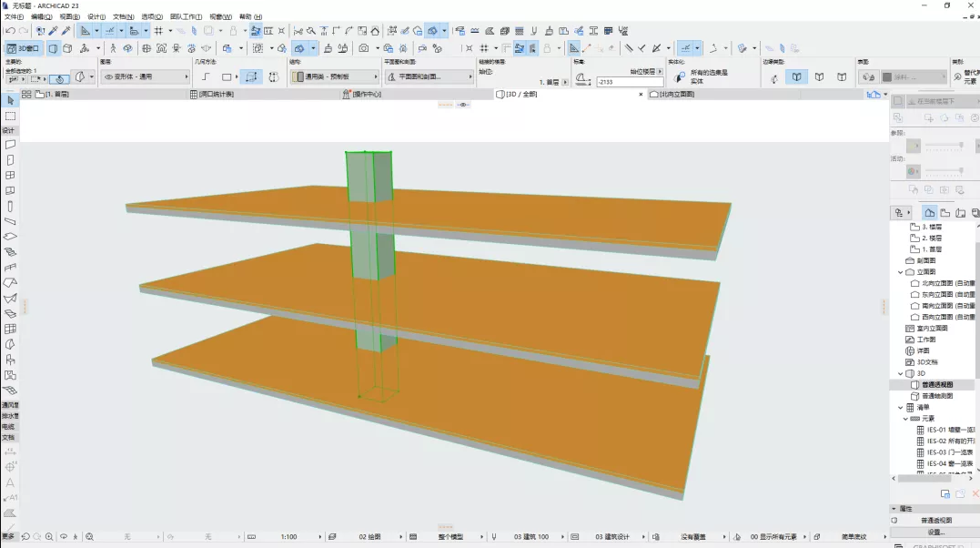Screen dimensions: 980x548
Task: Select the Marquee tool in the toolbox
Action: point(10,116)
